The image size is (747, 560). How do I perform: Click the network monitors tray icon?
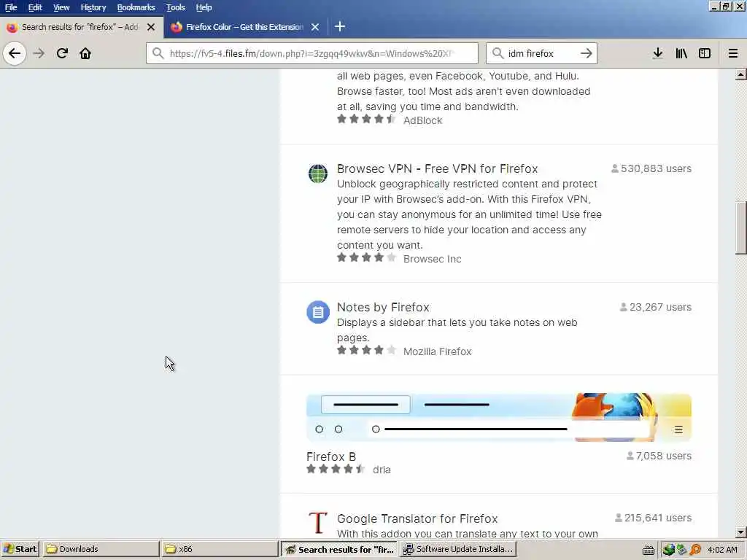click(x=682, y=550)
